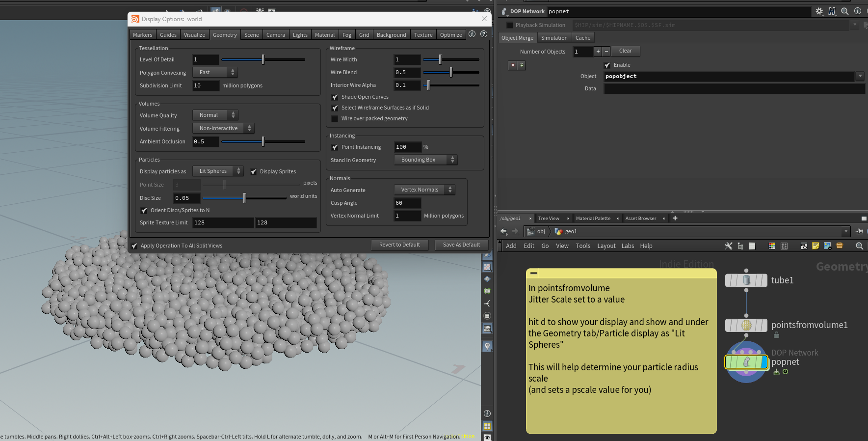Open the Labs menu
Screen dimensions: 868x441
click(628, 246)
